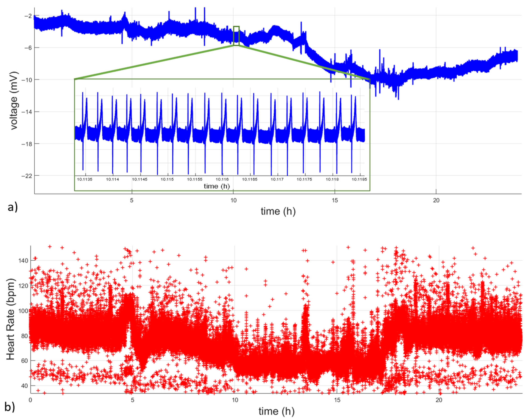Click the −2 tick on voltage axis

click(x=28, y=16)
